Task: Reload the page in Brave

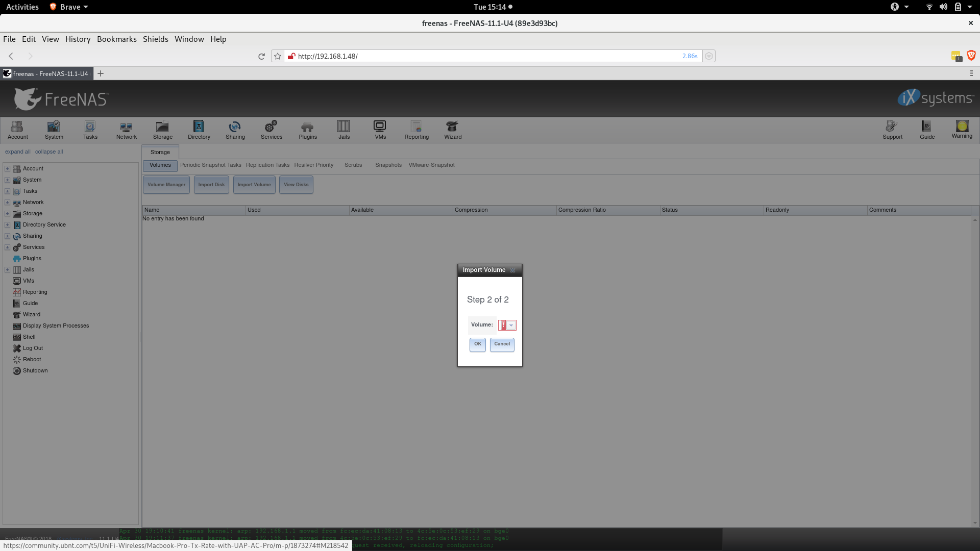Action: pos(261,56)
